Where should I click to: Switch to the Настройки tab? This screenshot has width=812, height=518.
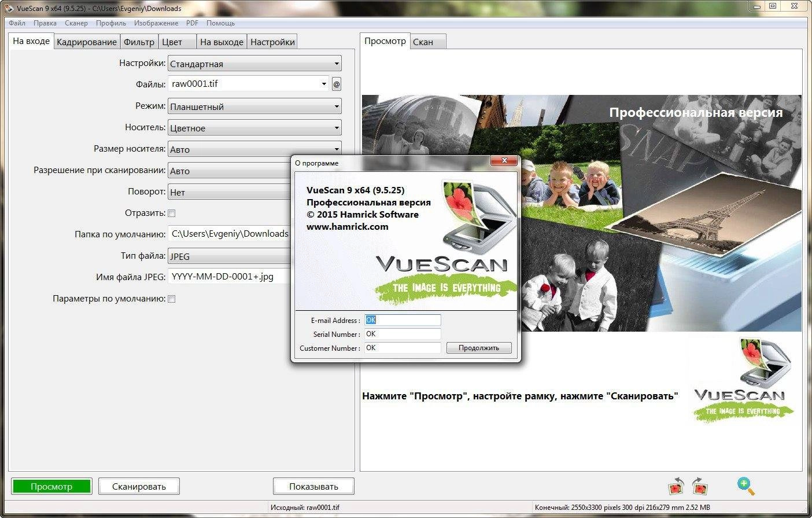272,42
